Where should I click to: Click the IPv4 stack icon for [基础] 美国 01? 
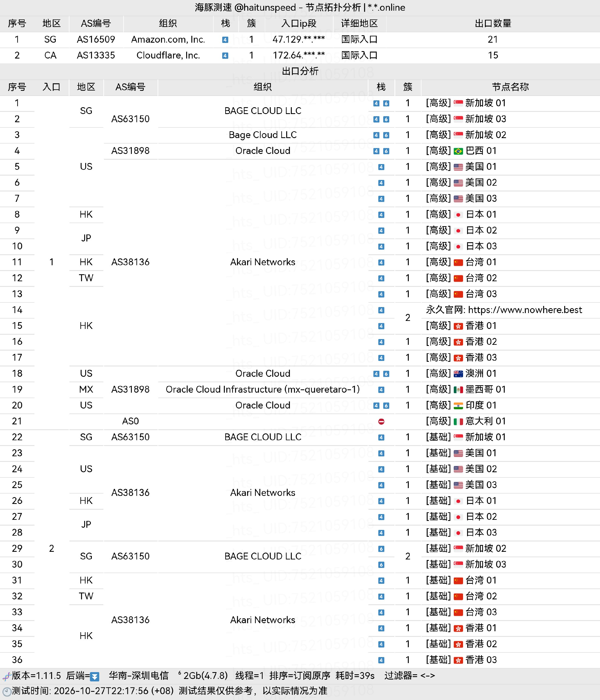click(381, 453)
